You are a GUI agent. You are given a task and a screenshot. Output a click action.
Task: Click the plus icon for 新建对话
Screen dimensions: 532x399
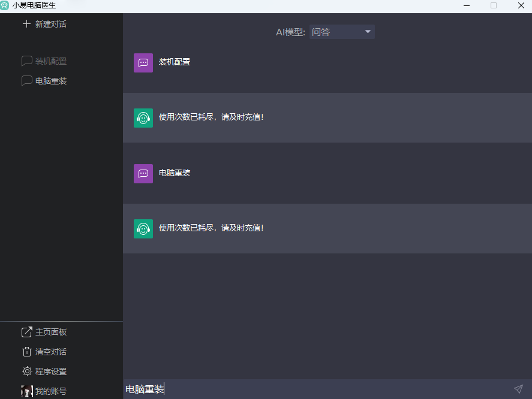pos(26,24)
